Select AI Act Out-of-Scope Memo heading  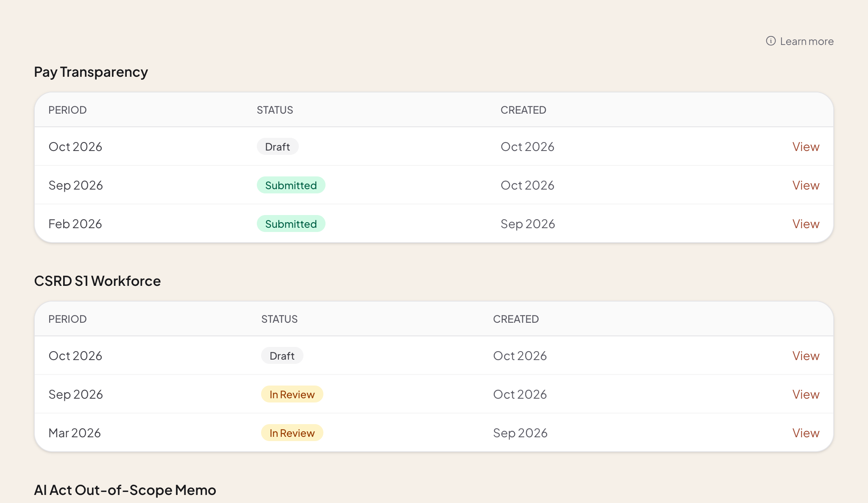(125, 490)
